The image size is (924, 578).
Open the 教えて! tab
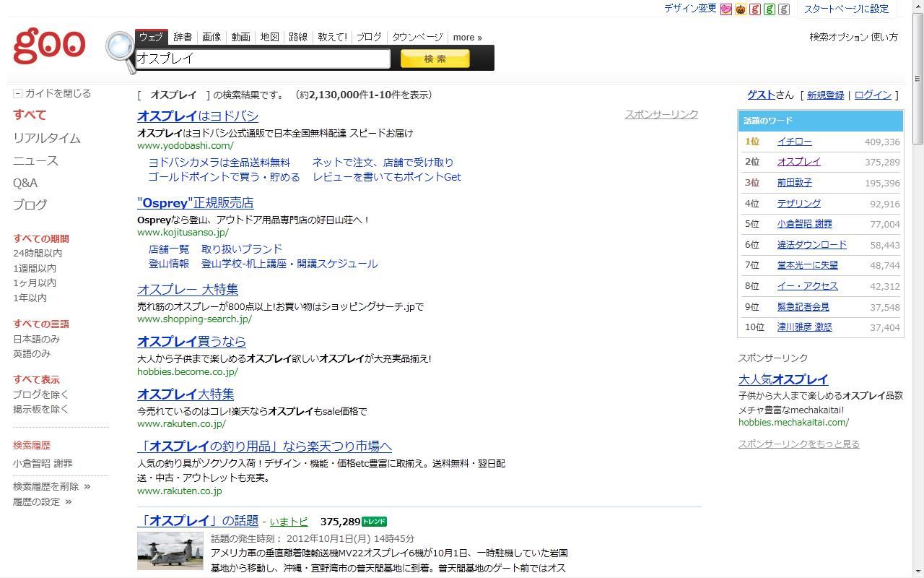click(332, 37)
